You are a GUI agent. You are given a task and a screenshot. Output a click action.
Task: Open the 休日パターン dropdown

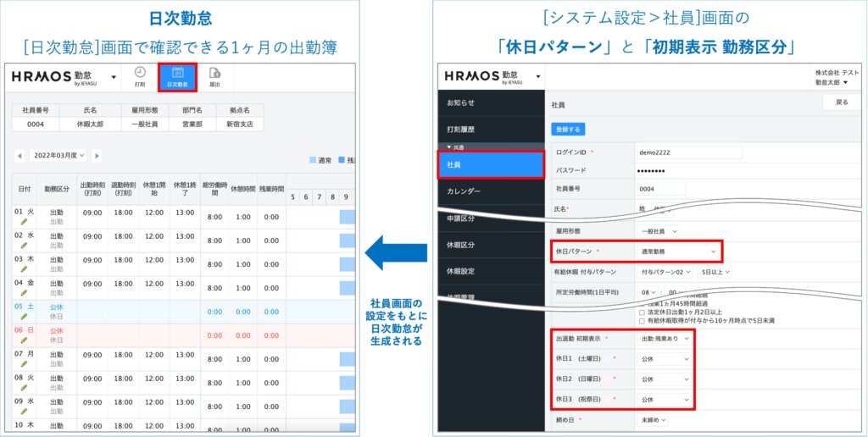[x=678, y=252]
